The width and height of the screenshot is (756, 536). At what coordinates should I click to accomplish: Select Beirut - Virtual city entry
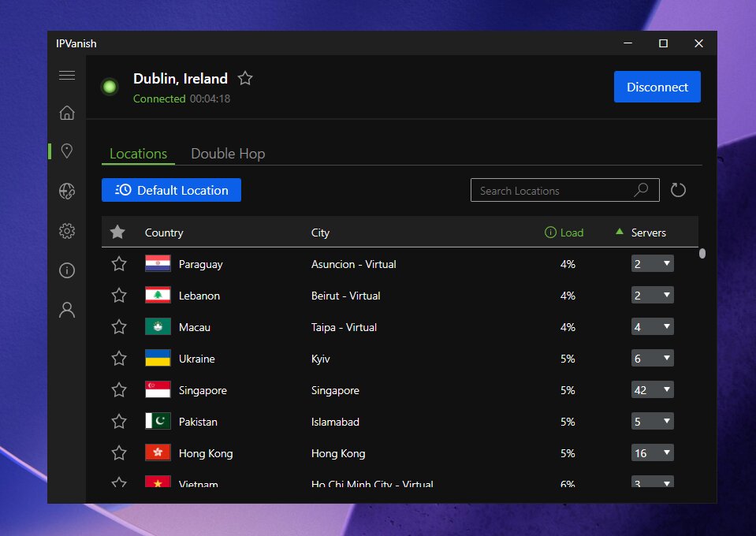346,296
